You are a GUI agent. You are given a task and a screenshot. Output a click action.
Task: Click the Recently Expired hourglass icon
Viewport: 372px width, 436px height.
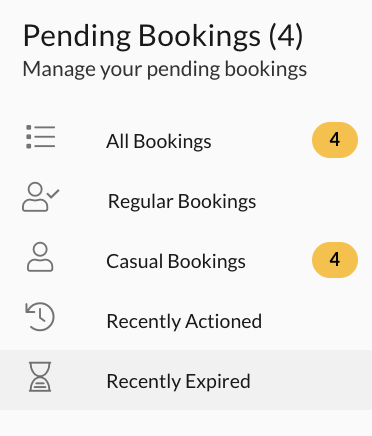point(40,377)
